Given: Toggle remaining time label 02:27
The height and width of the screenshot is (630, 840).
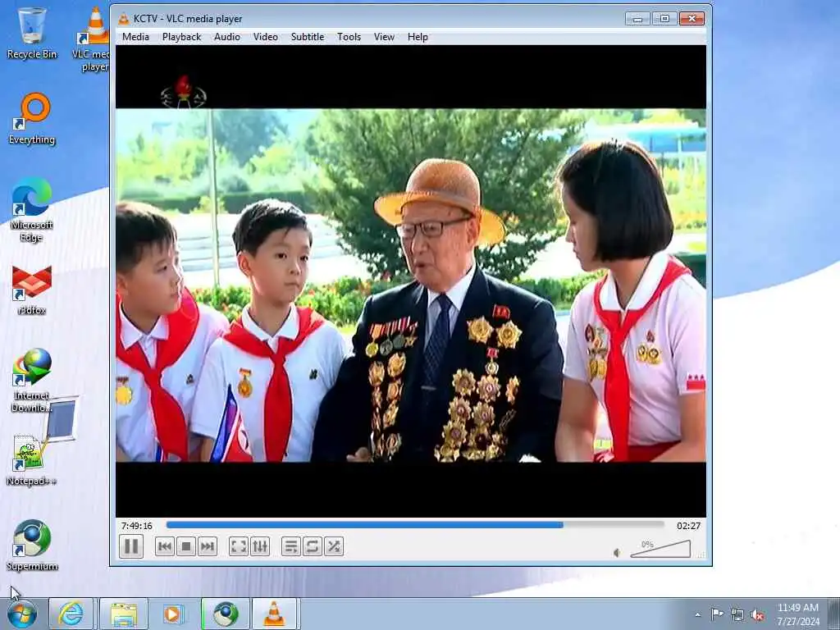Looking at the screenshot, I should 688,526.
